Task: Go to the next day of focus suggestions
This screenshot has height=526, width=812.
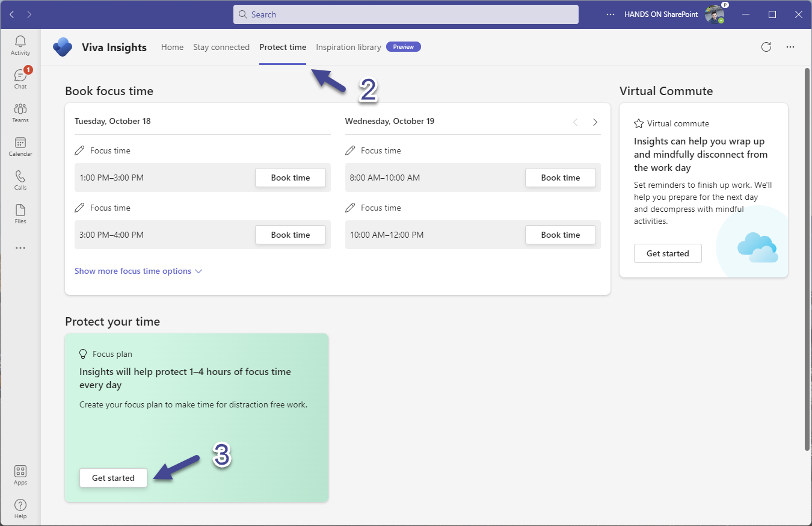Action: tap(595, 122)
